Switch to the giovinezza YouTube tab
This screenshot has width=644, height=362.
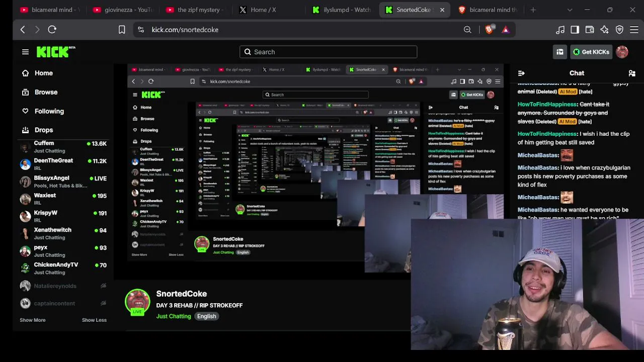(x=123, y=10)
